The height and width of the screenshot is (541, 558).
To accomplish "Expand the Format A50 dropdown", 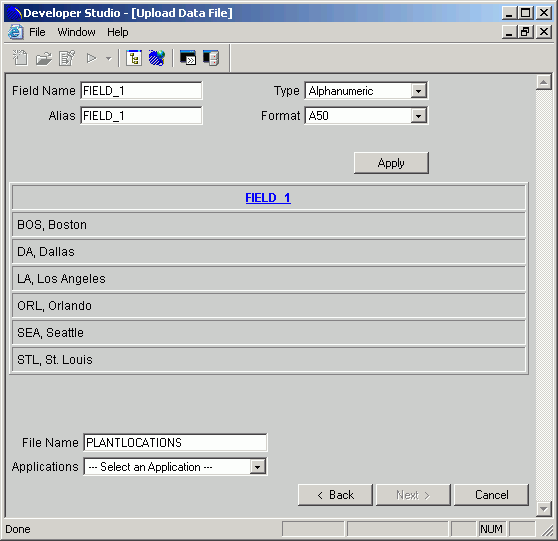I will click(x=418, y=116).
